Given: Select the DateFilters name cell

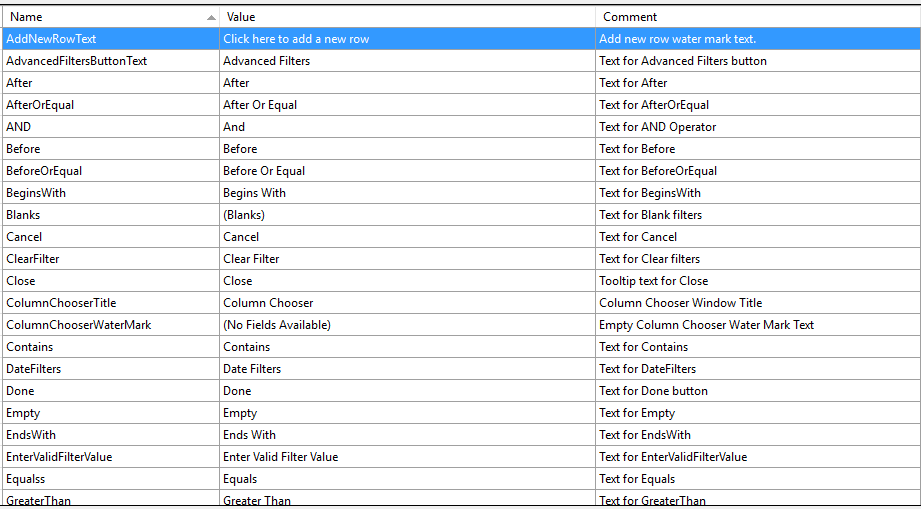Looking at the screenshot, I should click(x=34, y=369).
